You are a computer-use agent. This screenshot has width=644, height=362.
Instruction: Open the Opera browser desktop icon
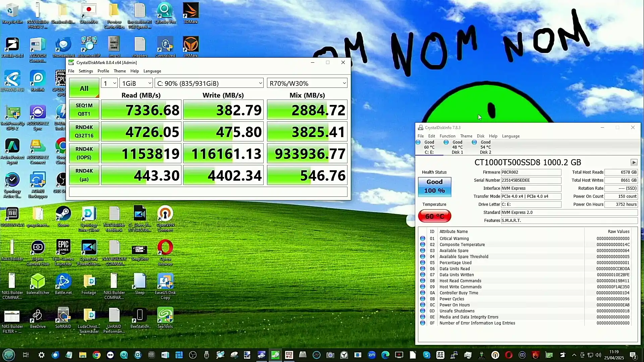[x=165, y=253]
